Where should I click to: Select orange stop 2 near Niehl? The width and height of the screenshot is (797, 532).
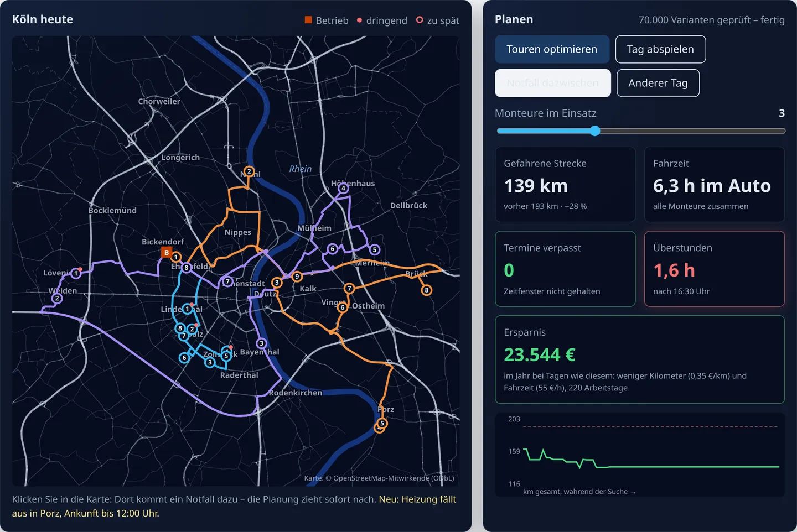(249, 171)
